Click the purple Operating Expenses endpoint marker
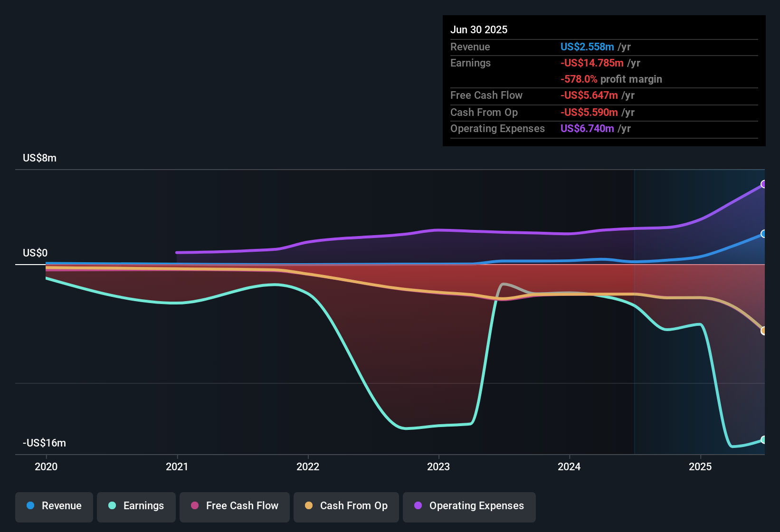 (x=764, y=184)
